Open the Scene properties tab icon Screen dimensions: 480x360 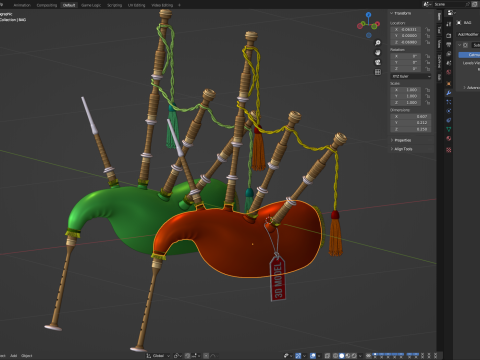pyautogui.click(x=449, y=63)
